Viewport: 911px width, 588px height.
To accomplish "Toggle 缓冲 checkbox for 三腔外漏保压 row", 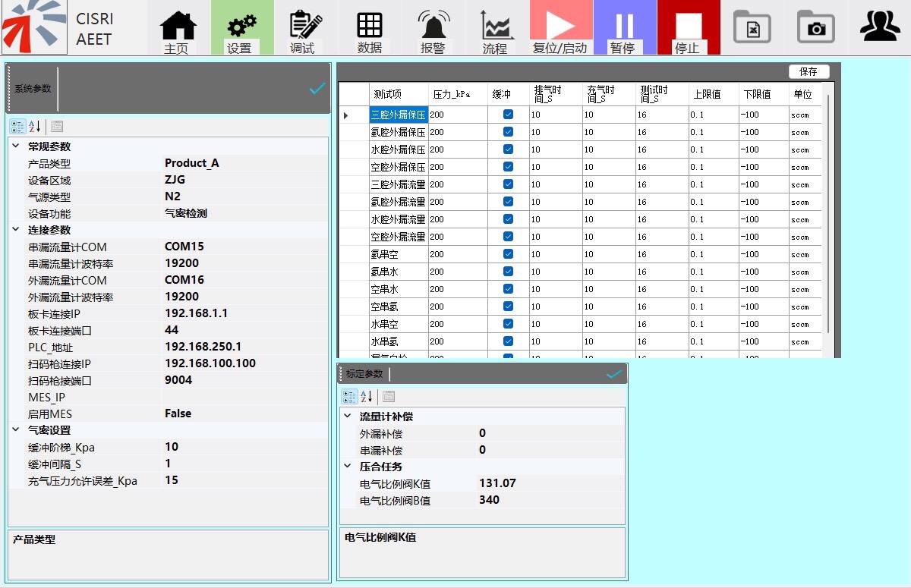I will (508, 115).
